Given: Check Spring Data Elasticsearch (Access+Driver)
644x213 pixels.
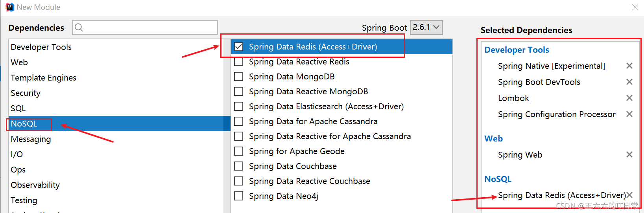Looking at the screenshot, I should click(238, 106).
